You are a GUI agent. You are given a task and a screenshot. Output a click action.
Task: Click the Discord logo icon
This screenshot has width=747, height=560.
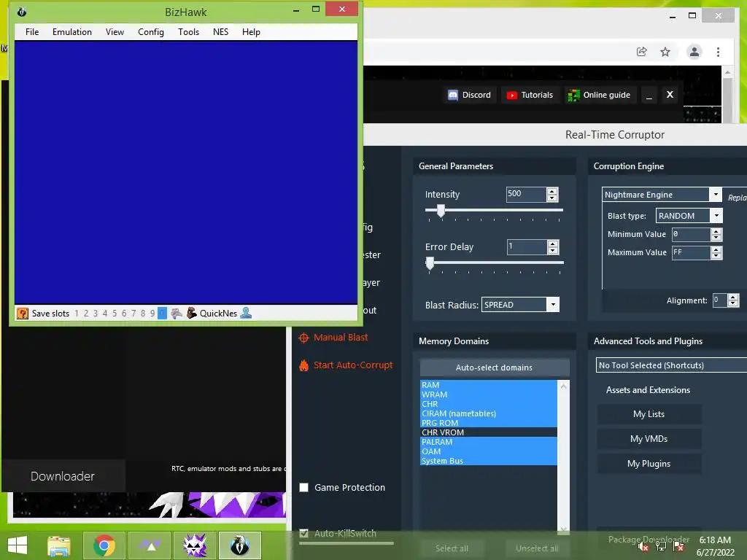click(x=452, y=95)
